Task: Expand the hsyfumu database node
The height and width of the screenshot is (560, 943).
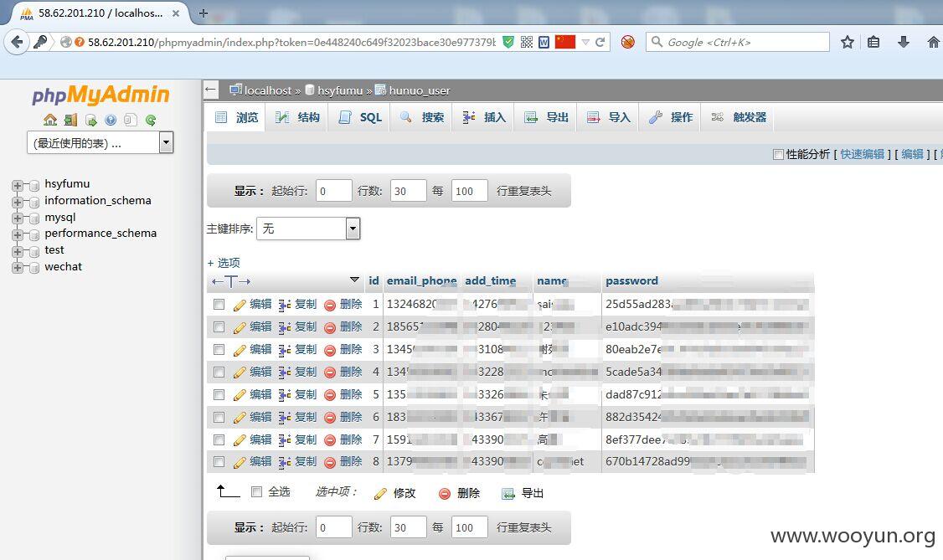Action: coord(17,185)
